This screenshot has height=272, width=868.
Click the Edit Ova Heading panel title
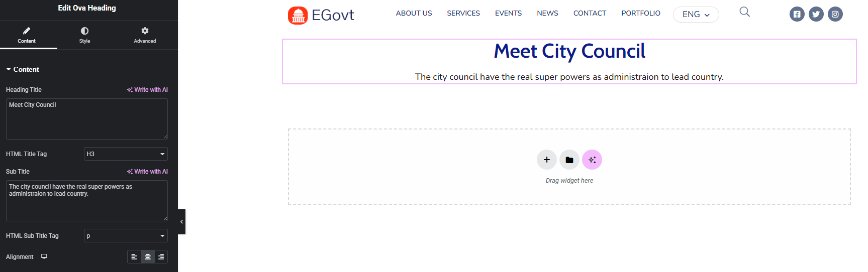point(87,8)
